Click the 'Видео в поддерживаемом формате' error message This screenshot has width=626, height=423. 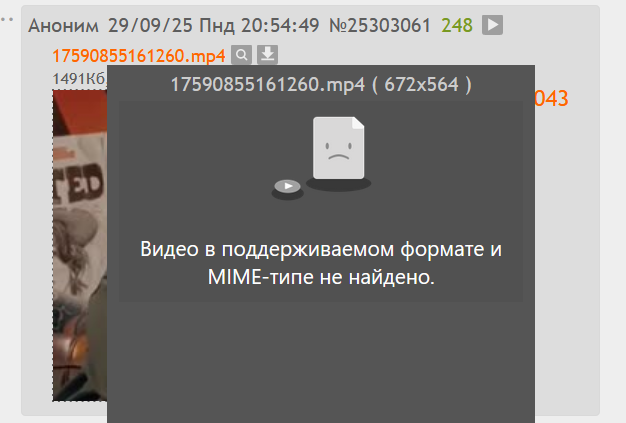pyautogui.click(x=321, y=249)
